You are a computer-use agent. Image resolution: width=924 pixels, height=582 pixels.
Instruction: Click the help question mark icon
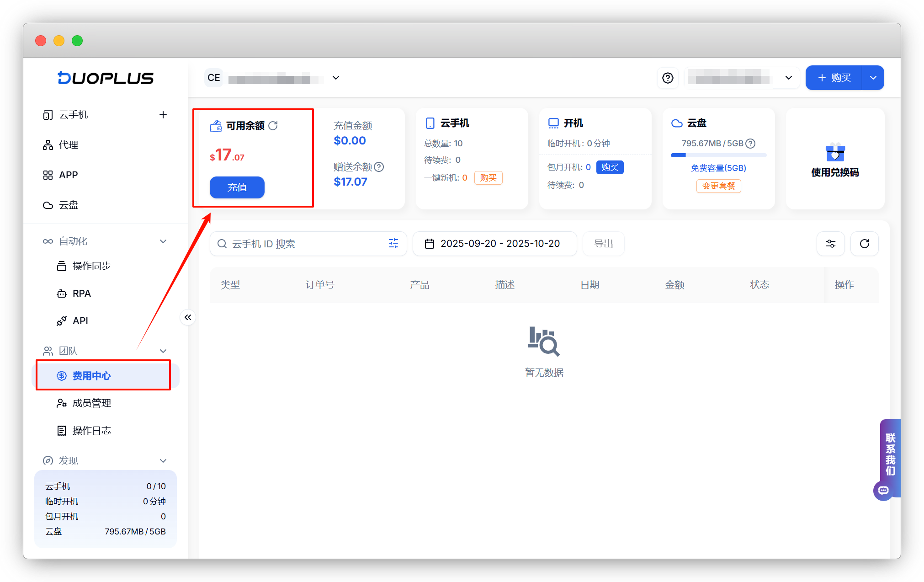(x=668, y=78)
